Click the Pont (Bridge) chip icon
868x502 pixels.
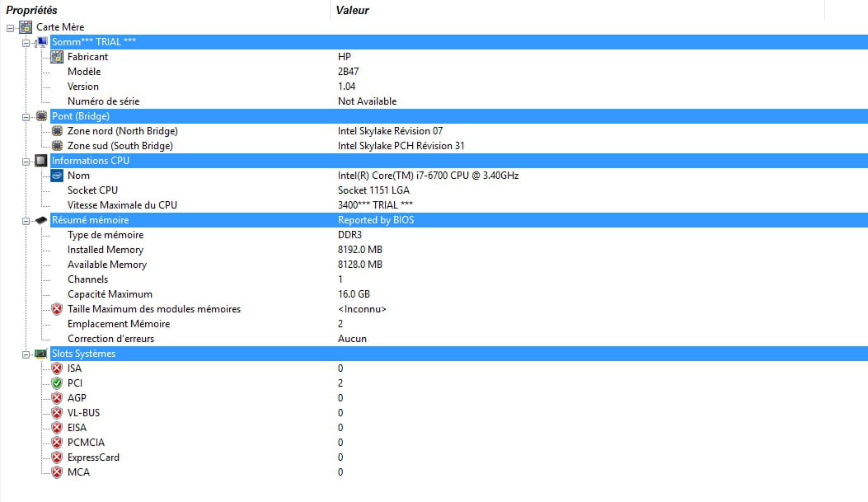point(41,115)
